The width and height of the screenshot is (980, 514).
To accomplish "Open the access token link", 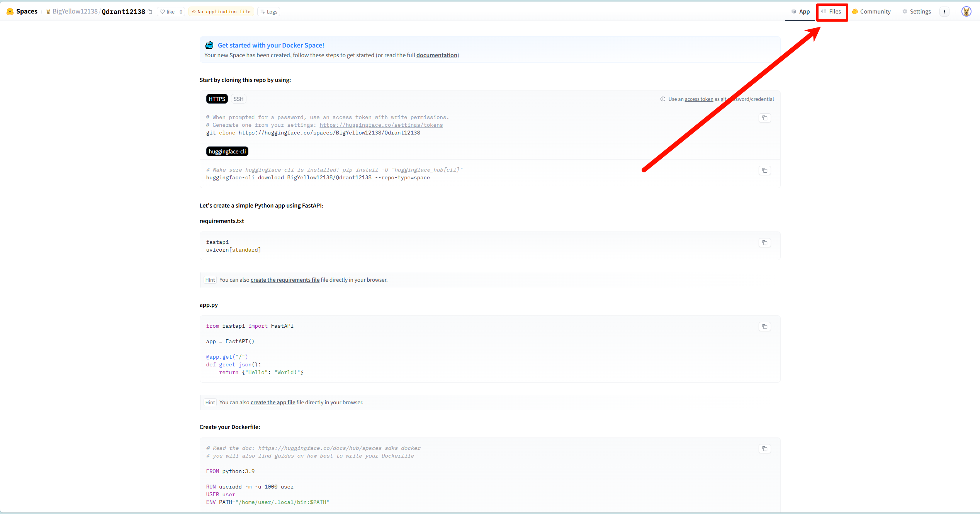I will (x=699, y=99).
